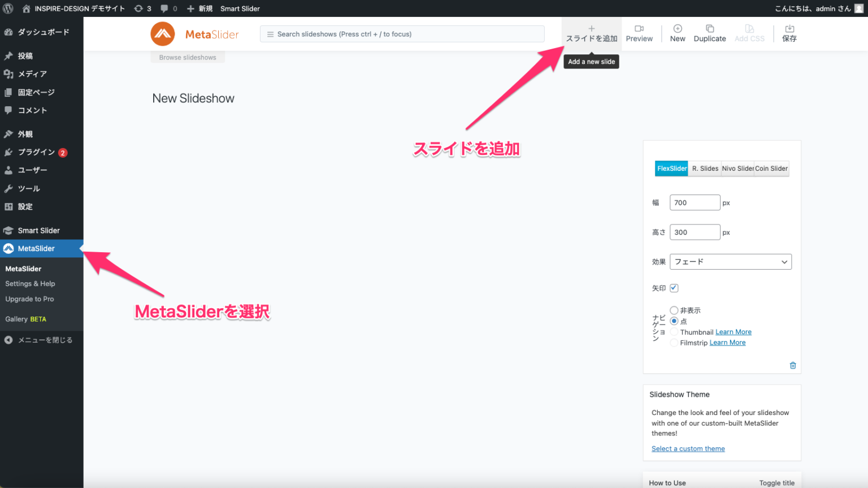Click the trash icon to delete slideshow

coord(793,365)
